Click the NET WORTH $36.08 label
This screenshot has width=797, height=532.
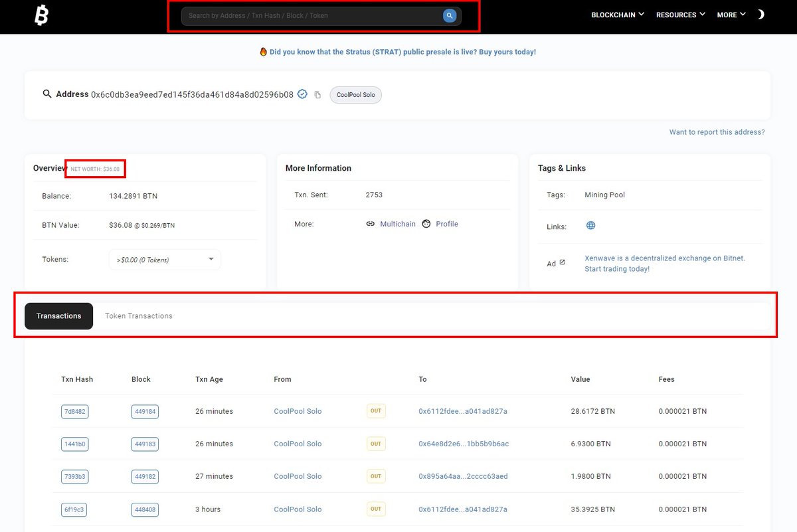pyautogui.click(x=95, y=169)
